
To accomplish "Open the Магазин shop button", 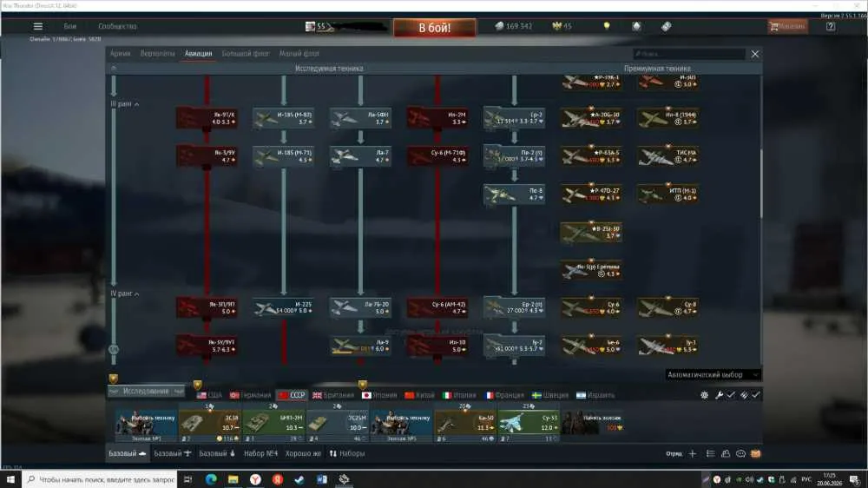I will [788, 26].
